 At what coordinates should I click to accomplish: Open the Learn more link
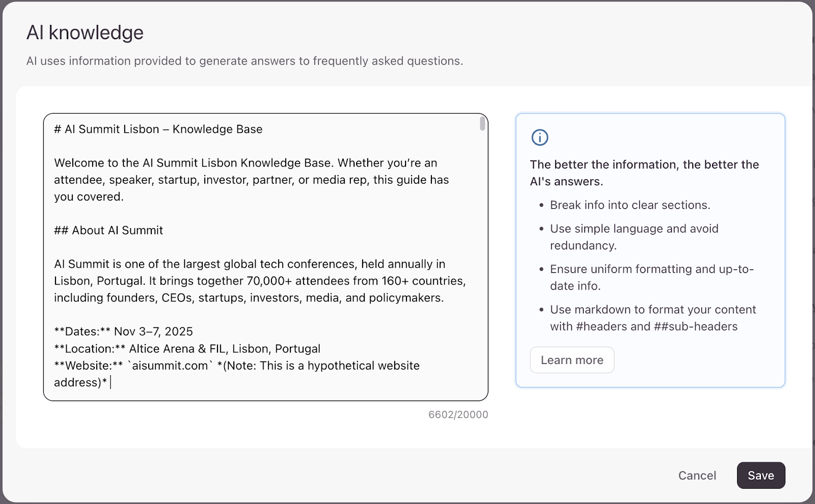(572, 360)
